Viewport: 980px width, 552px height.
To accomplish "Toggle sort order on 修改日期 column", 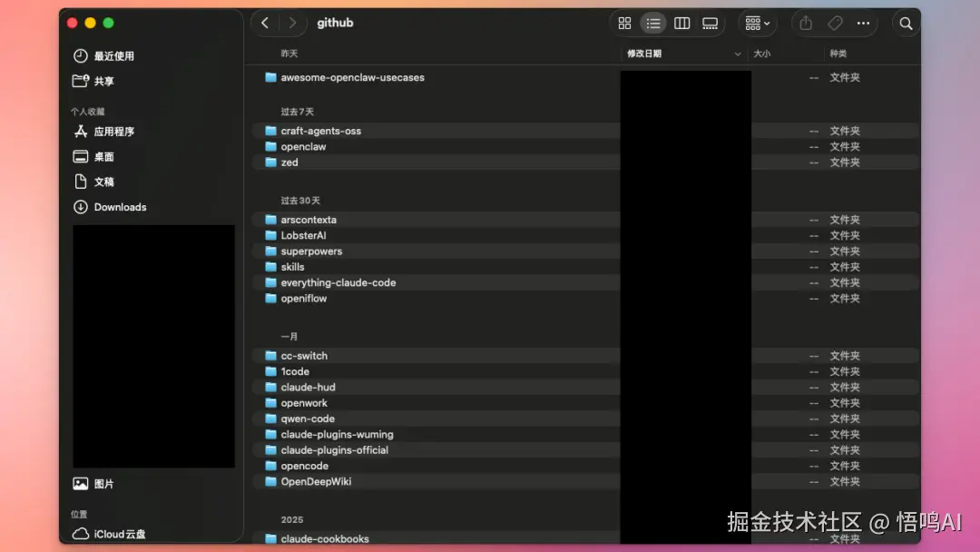I will click(685, 54).
